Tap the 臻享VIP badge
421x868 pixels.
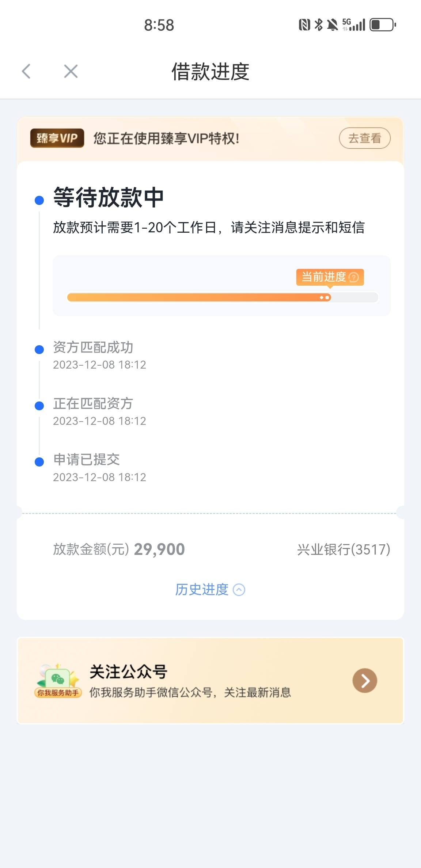click(57, 138)
